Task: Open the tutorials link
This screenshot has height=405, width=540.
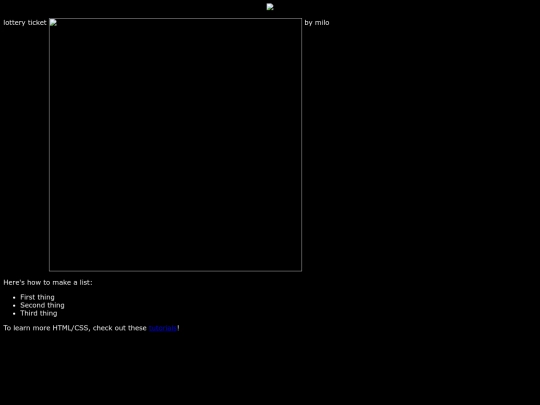Action: 163,328
